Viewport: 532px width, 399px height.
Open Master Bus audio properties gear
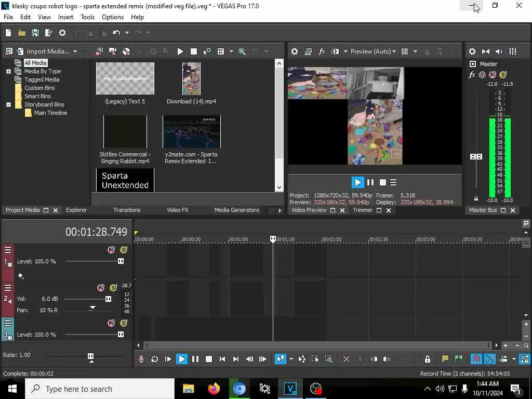(472, 51)
